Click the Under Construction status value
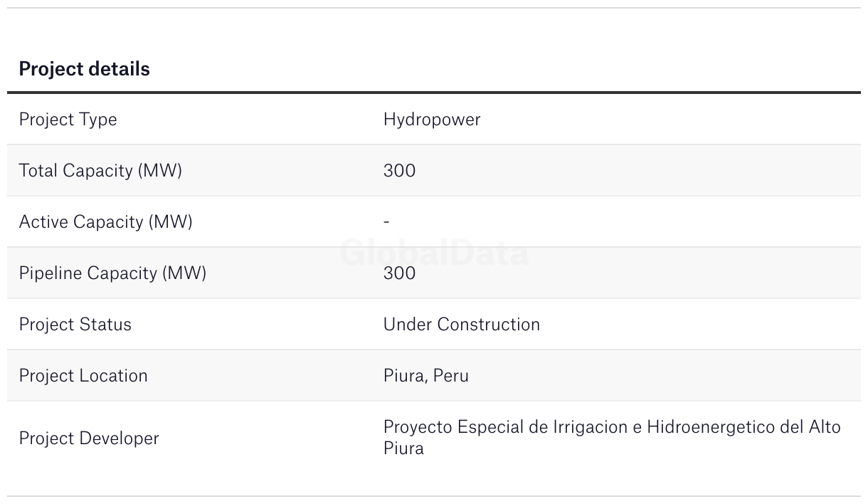868x504 pixels. [462, 325]
